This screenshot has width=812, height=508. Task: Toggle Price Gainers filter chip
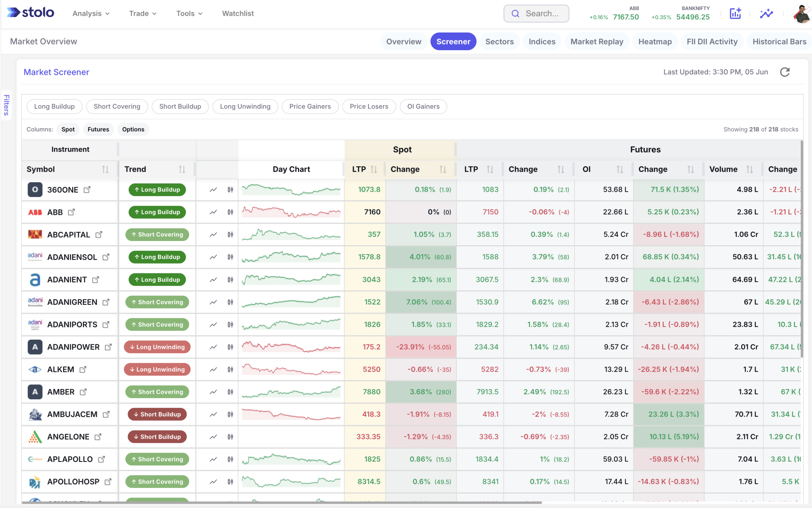point(310,106)
